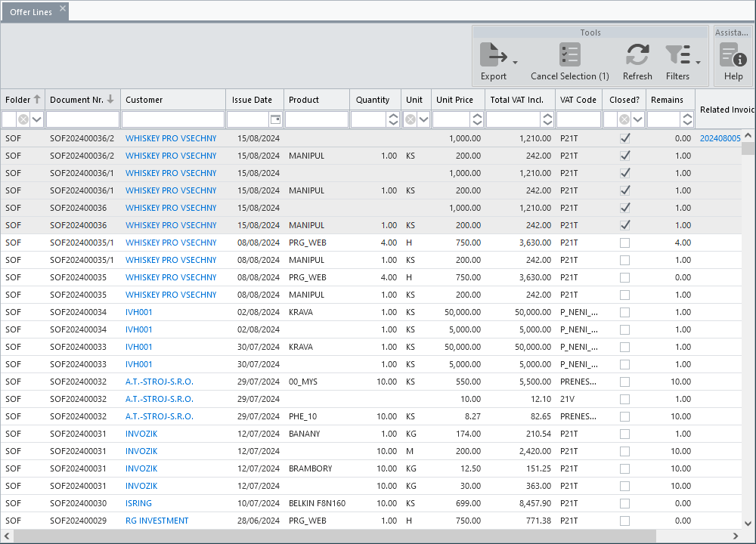Click the horizontal scrollbar thumb

[x=334, y=536]
